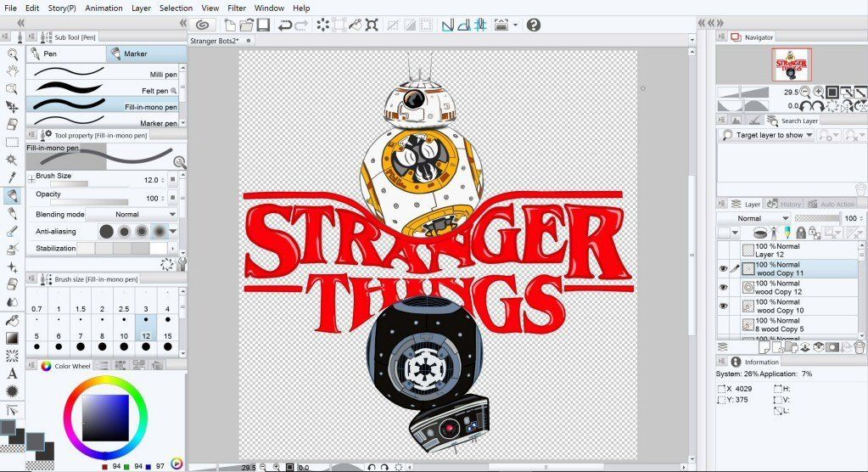Select the Brush tool in toolbox
The width and height of the screenshot is (868, 472).
tap(12, 231)
